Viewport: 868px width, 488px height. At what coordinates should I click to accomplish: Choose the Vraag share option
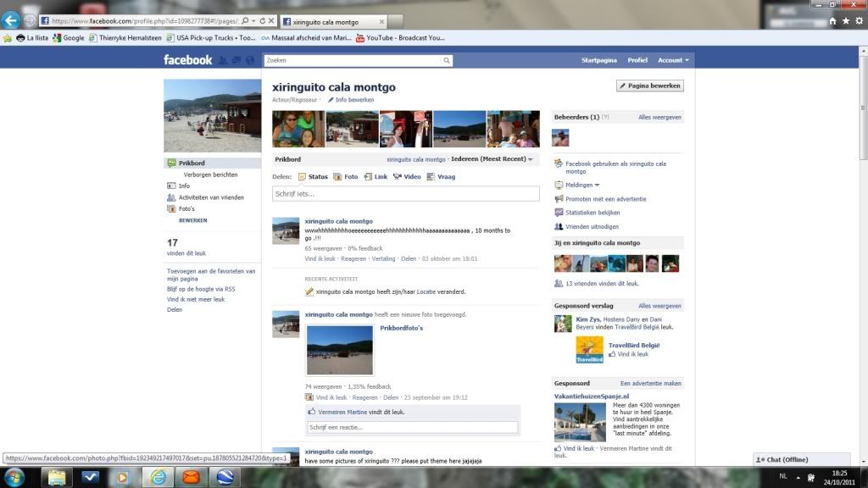(441, 177)
